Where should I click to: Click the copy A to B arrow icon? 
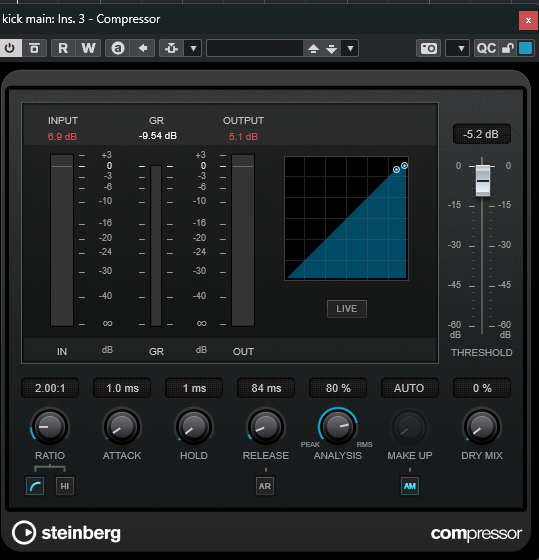[143, 48]
